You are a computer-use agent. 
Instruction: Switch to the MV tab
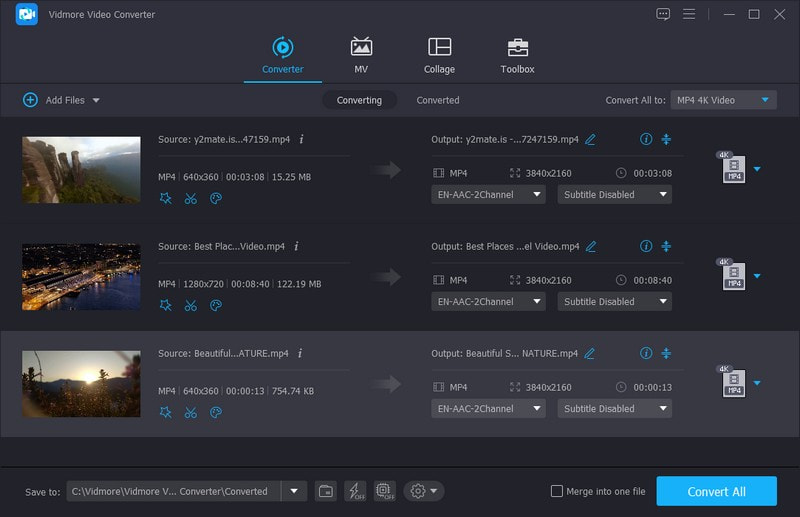361,56
